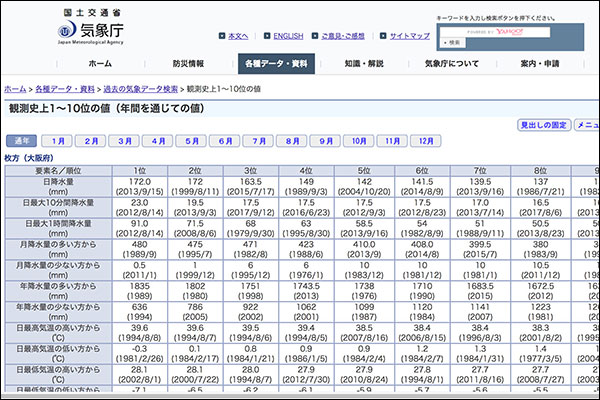Click the 日最大1時間降水量 row header

pyautogui.click(x=58, y=229)
